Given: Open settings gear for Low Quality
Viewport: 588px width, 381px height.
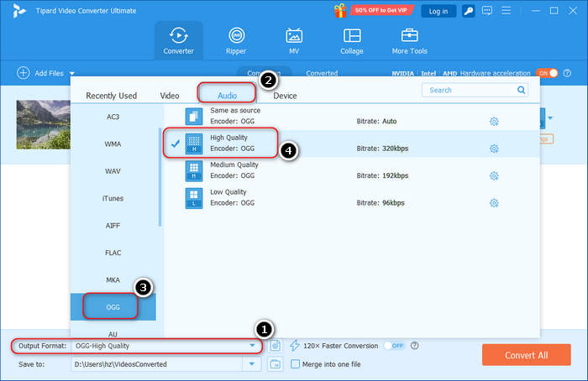Looking at the screenshot, I should [494, 203].
